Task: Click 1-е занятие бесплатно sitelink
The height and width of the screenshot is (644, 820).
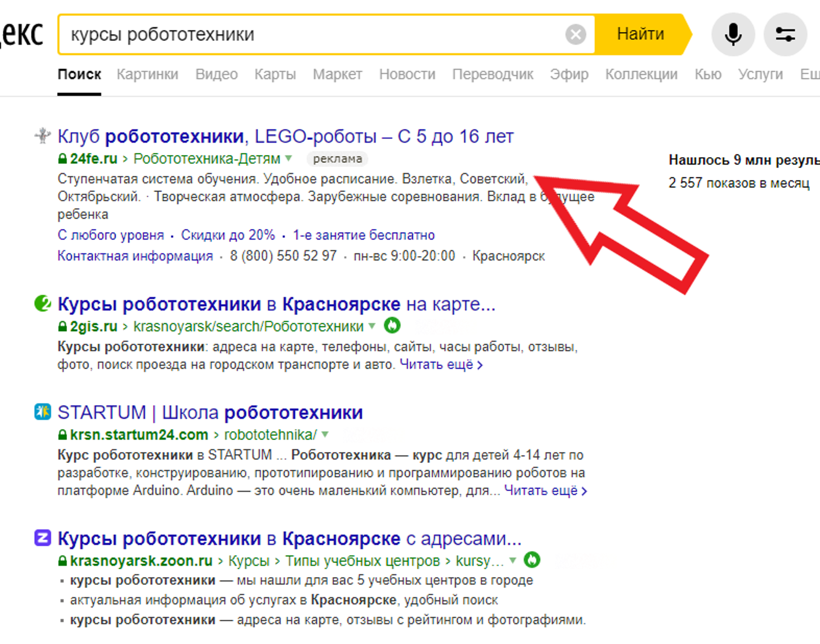Action: click(x=363, y=235)
